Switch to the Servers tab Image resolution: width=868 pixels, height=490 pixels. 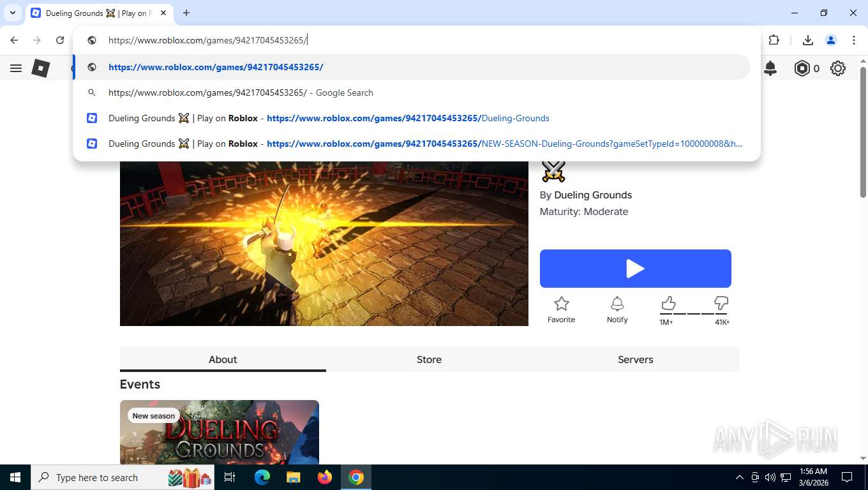636,359
